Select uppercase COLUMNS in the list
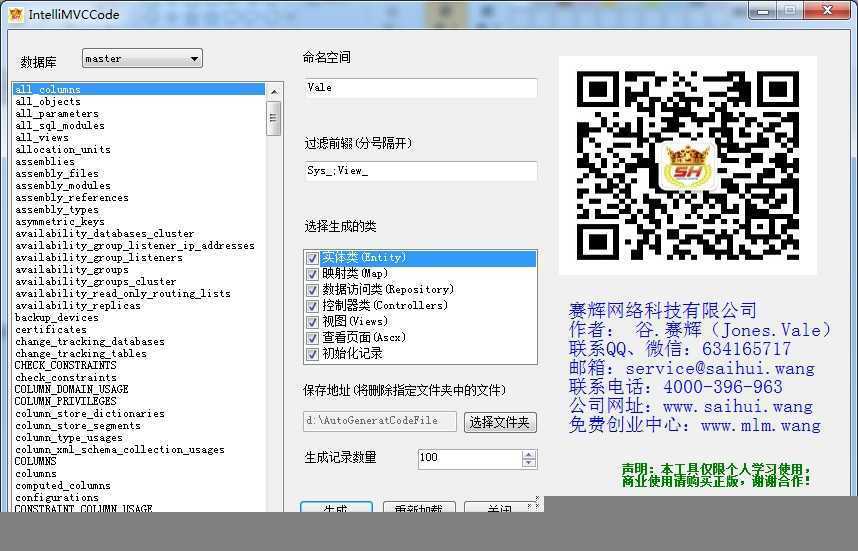 point(139,461)
